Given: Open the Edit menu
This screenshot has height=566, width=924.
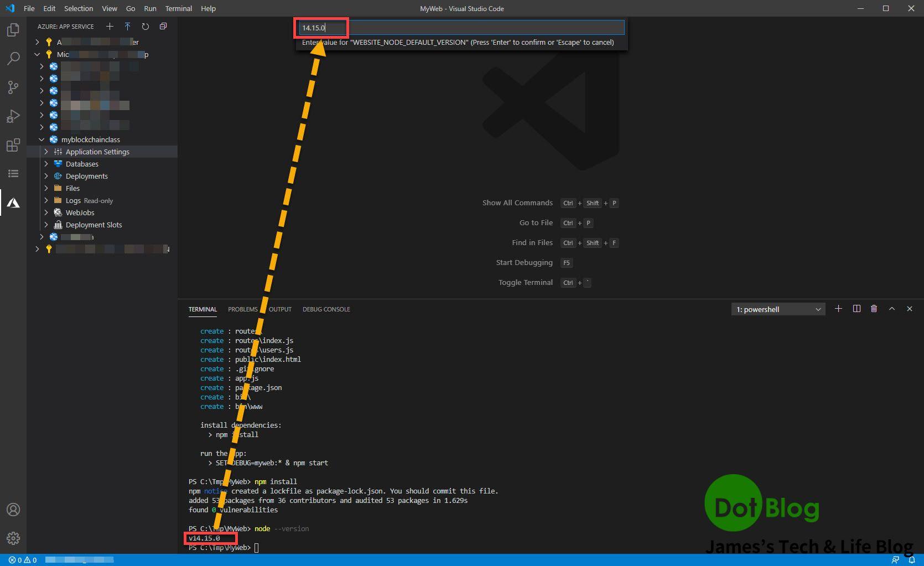Looking at the screenshot, I should click(x=49, y=8).
